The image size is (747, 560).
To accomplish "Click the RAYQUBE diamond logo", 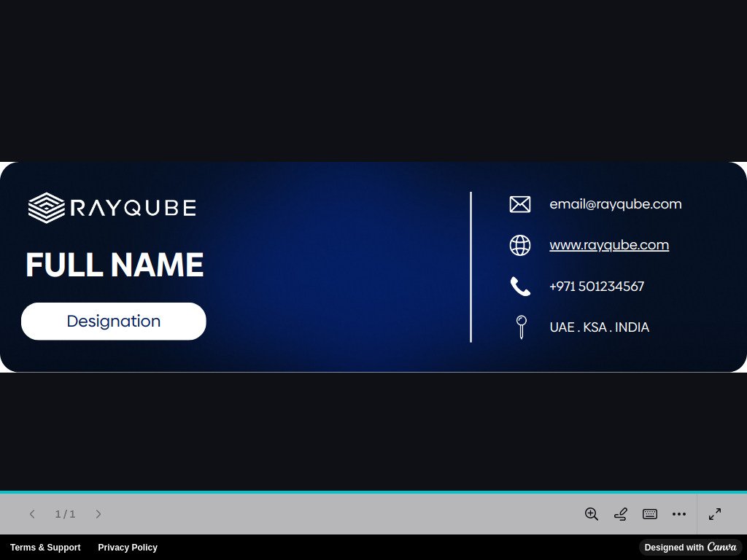I will click(x=46, y=207).
